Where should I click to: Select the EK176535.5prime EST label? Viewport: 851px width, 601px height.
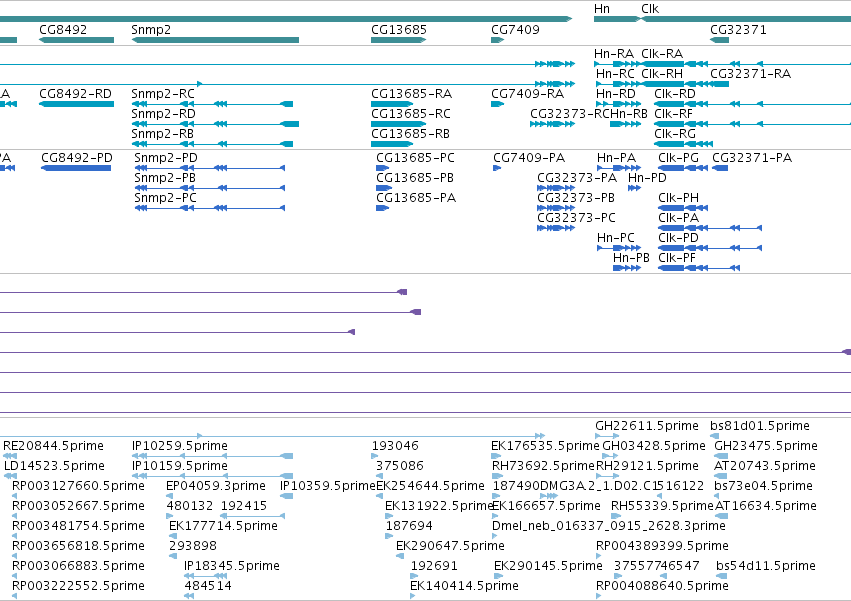click(545, 446)
